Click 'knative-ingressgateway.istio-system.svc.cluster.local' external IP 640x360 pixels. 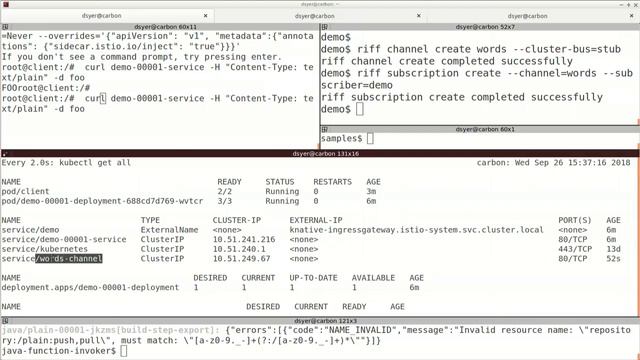click(416, 230)
